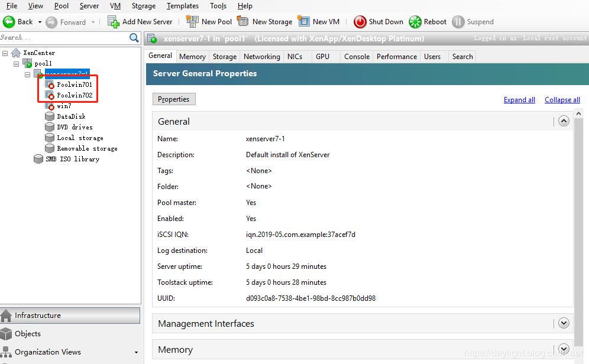Open the Server menu
This screenshot has width=589, height=364.
pyautogui.click(x=89, y=6)
